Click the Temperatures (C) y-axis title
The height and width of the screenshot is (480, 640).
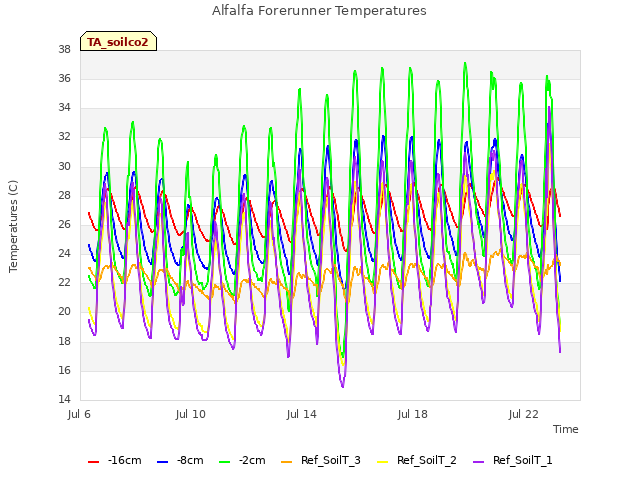coord(13,226)
